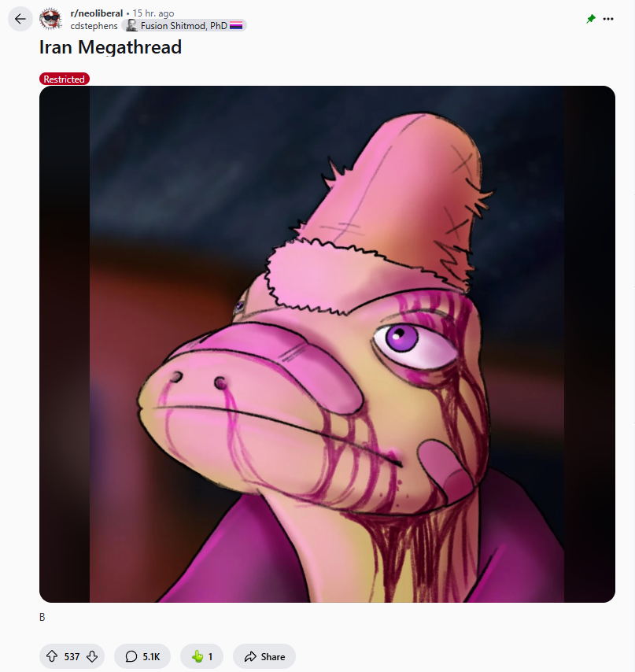
Task: Give an award with the green award icon
Action: pyautogui.click(x=201, y=656)
